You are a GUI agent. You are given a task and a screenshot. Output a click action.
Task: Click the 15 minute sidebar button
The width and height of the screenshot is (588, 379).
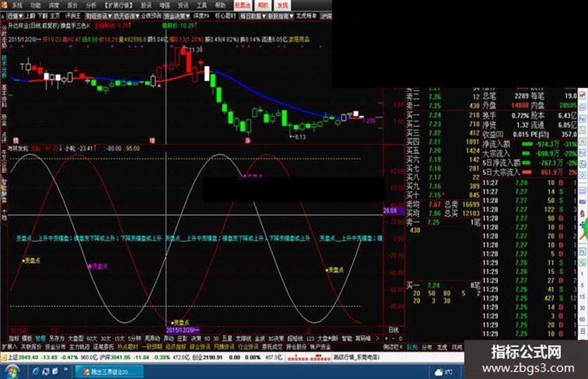(582, 296)
